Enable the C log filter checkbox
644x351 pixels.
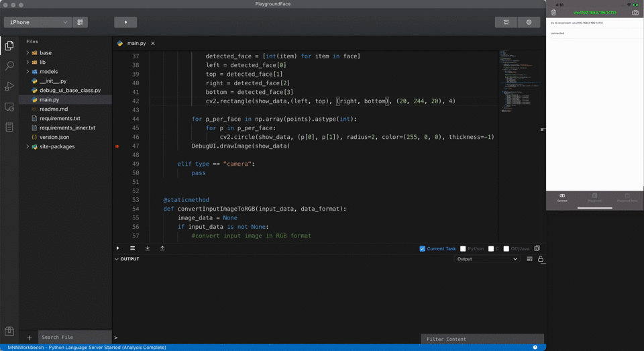[491, 249]
